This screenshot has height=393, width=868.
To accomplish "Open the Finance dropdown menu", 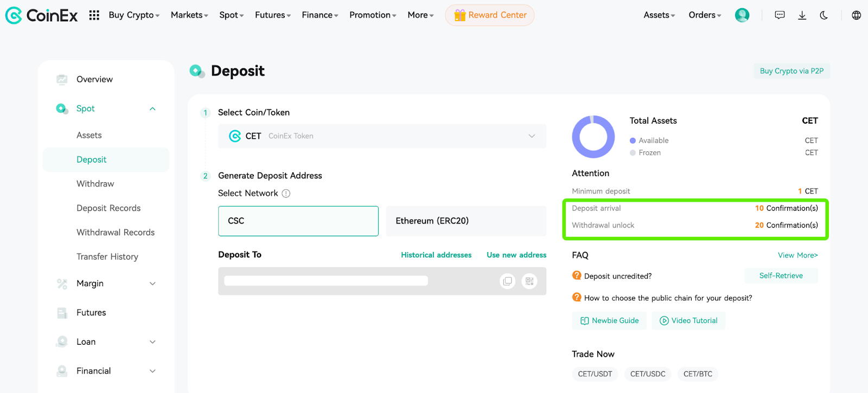I will (320, 15).
